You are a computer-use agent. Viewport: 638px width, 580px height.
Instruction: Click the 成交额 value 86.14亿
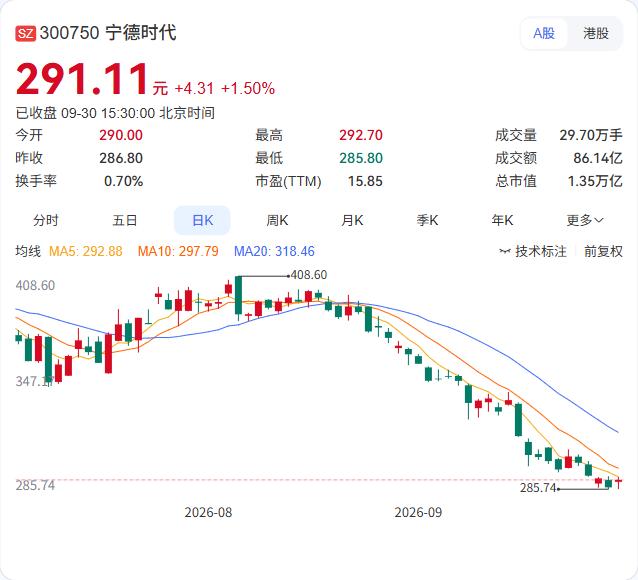point(598,158)
